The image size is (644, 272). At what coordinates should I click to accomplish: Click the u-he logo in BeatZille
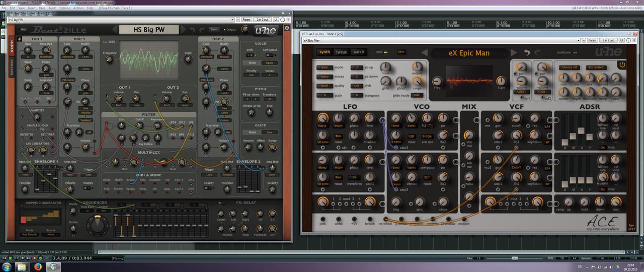click(x=267, y=30)
